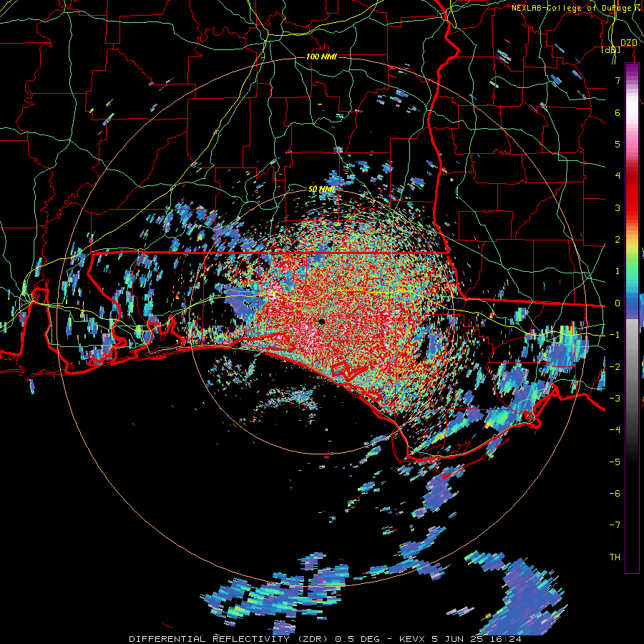Click the "100 NMI" range ring label
The width and height of the screenshot is (644, 644).
coord(321,57)
